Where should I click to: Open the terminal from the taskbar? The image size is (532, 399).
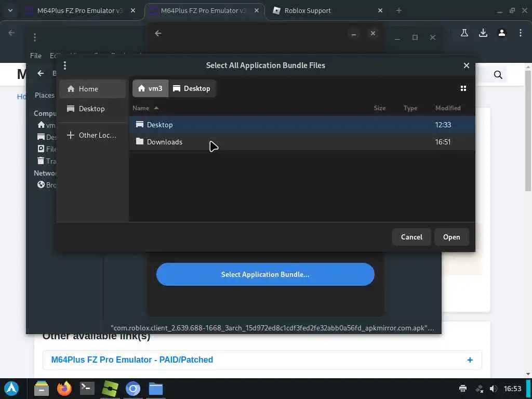[x=87, y=389]
